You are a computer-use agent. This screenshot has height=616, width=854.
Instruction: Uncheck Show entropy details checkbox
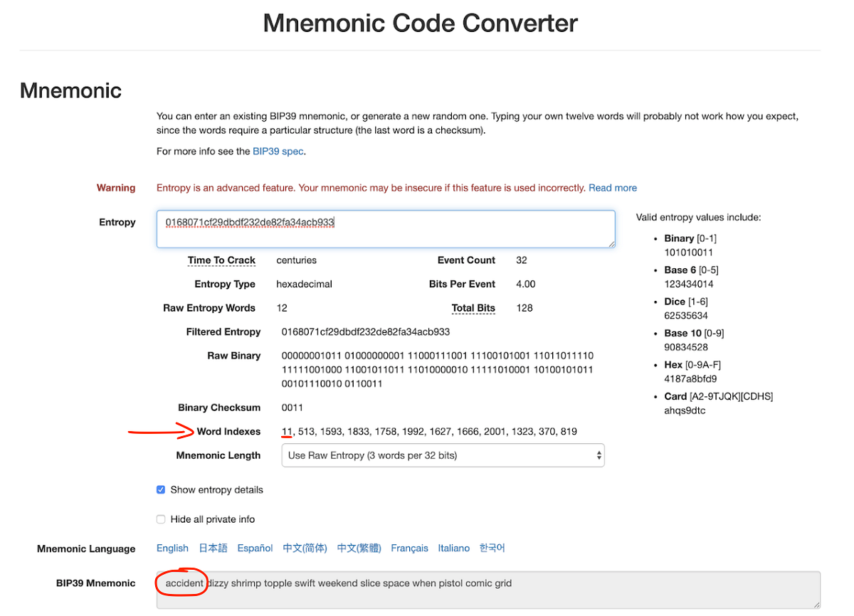(161, 490)
